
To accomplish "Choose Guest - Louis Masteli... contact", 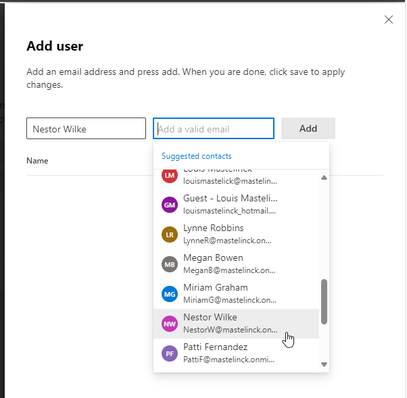I will click(236, 205).
